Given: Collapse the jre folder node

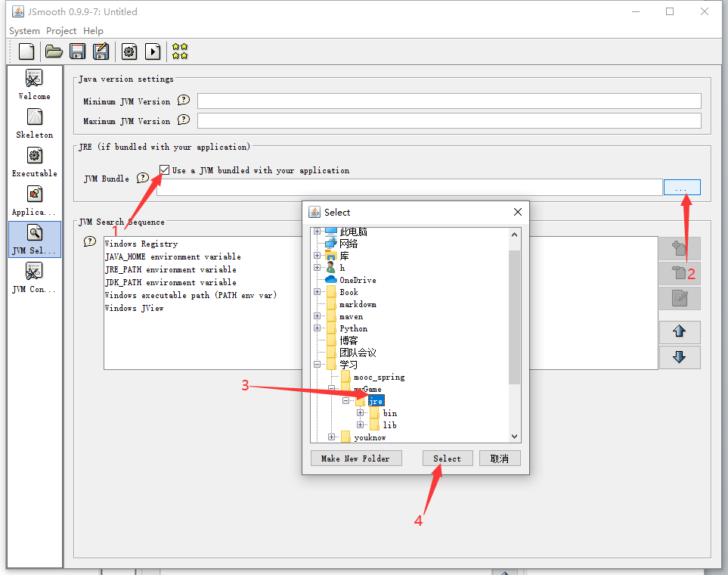Looking at the screenshot, I should [x=346, y=400].
